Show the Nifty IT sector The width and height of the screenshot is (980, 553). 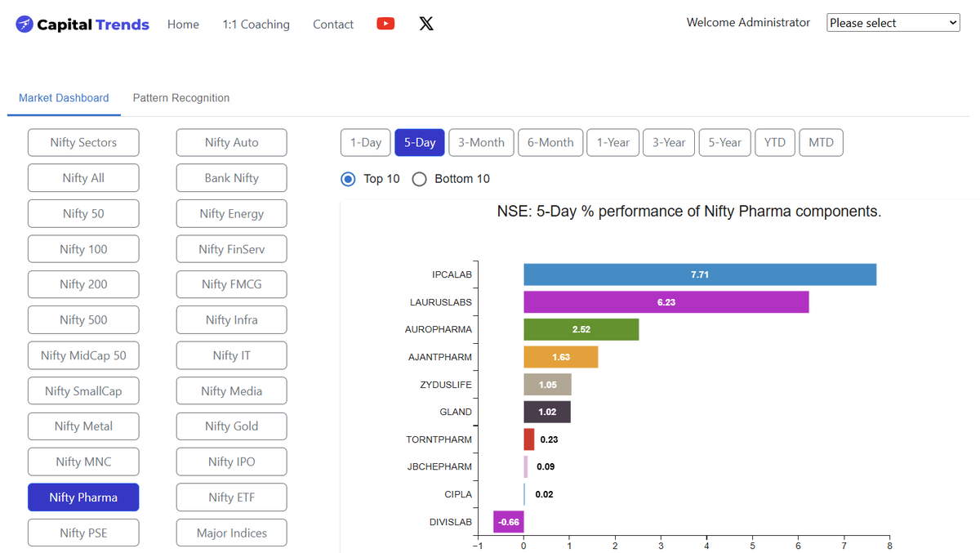click(231, 355)
